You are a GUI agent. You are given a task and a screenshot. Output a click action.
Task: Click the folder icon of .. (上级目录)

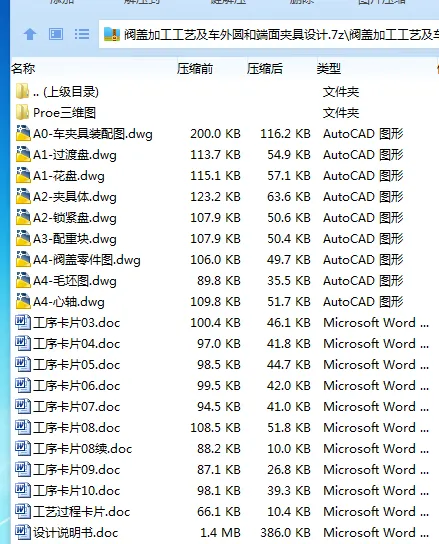coord(23,91)
